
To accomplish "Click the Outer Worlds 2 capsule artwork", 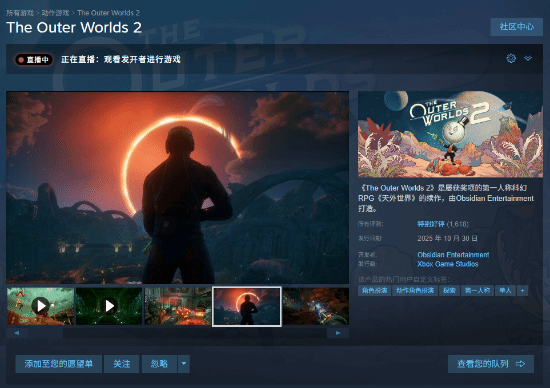I will (450, 134).
